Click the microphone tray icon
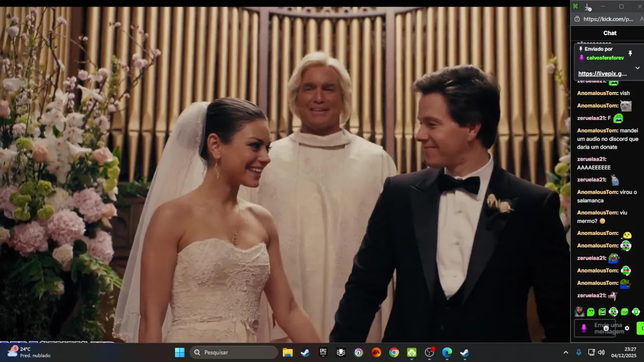 tap(579, 352)
